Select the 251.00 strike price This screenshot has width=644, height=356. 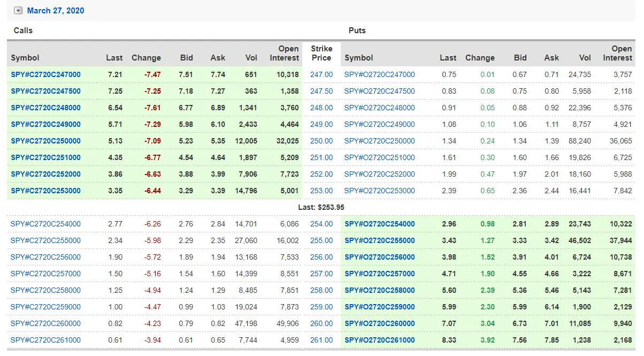tap(321, 157)
